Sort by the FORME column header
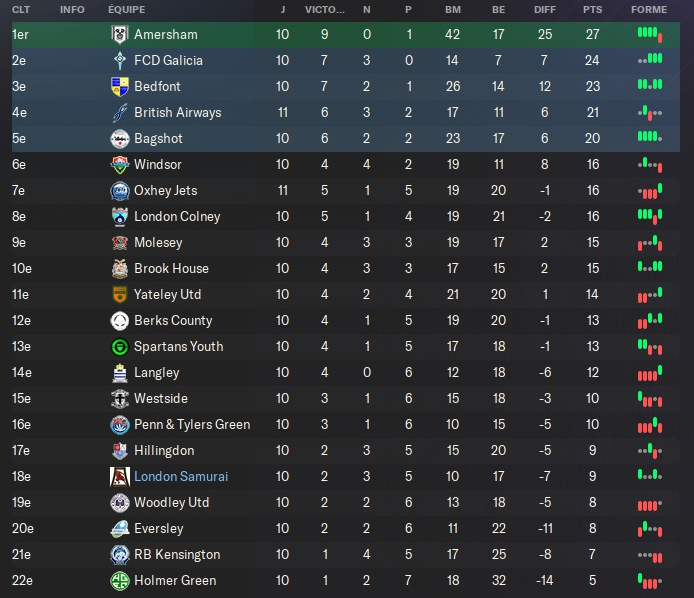Image resolution: width=694 pixels, height=598 pixels. 649,9
